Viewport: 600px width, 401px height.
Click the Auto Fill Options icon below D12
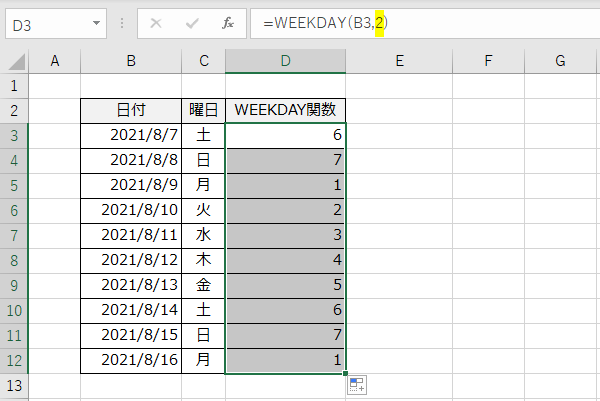356,385
